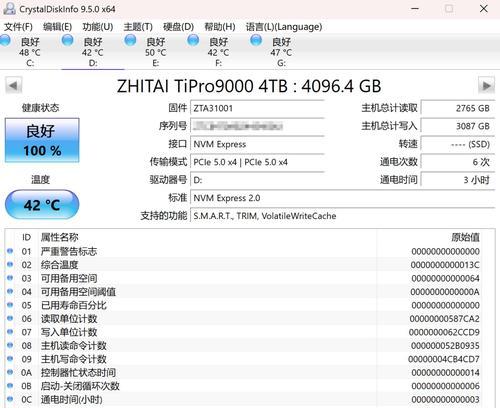Click the 属性名称 column header
Viewport: 500px width, 408px height.
point(59,237)
